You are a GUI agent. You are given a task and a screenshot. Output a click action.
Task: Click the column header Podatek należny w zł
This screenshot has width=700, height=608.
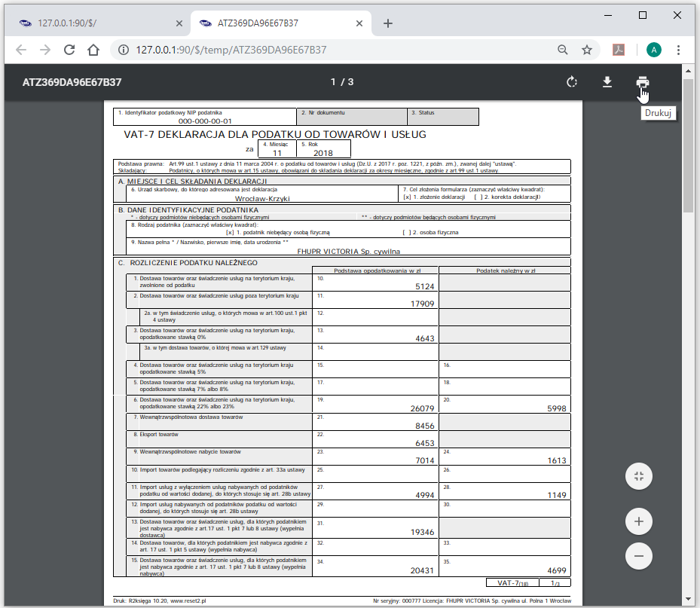click(506, 270)
